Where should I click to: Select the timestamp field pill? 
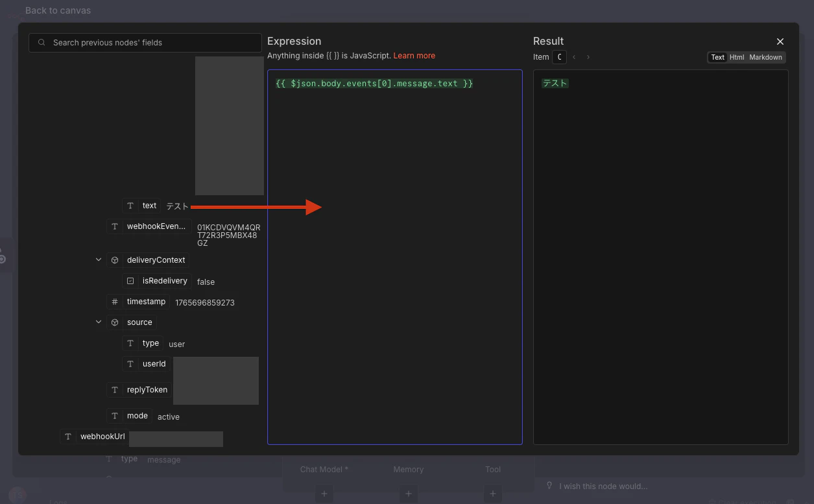tap(138, 302)
